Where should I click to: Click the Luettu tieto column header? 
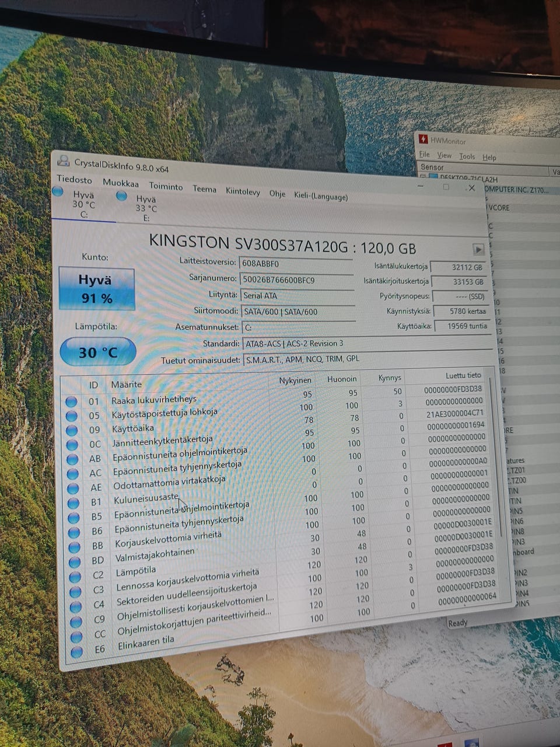[463, 375]
